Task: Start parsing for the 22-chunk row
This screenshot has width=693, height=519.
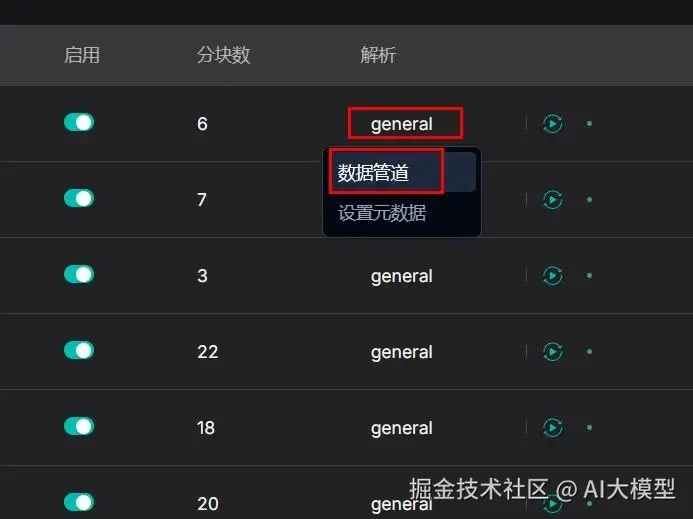Action: 552,351
